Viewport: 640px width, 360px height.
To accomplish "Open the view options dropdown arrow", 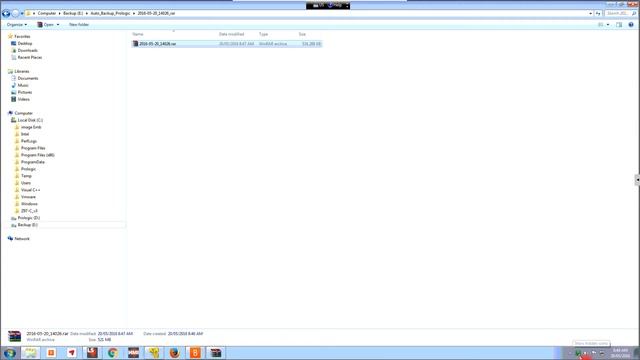I will (x=608, y=25).
